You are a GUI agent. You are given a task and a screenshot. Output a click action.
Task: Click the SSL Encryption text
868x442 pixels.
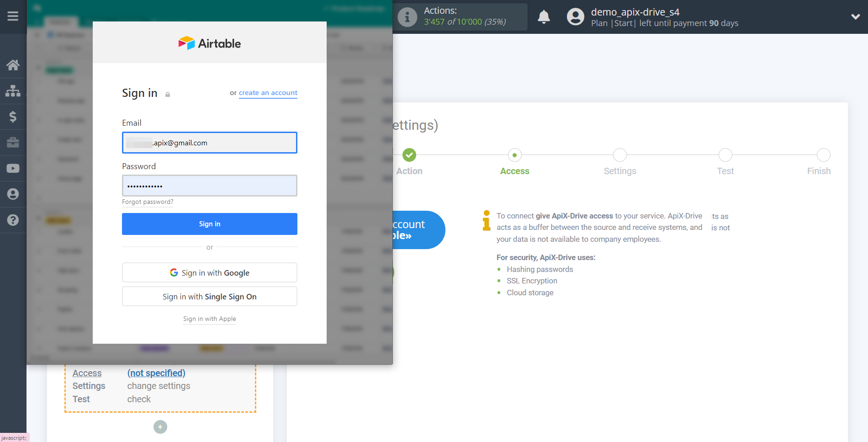532,281
